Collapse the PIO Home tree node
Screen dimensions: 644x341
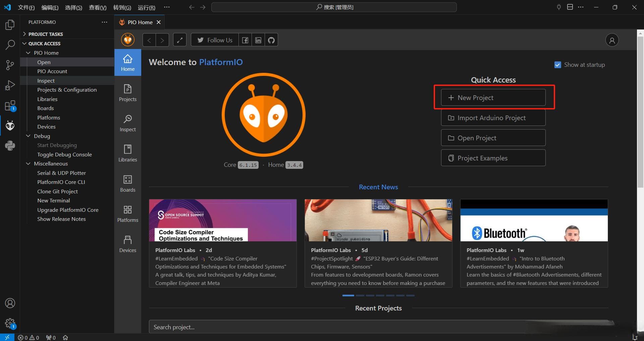tap(28, 53)
